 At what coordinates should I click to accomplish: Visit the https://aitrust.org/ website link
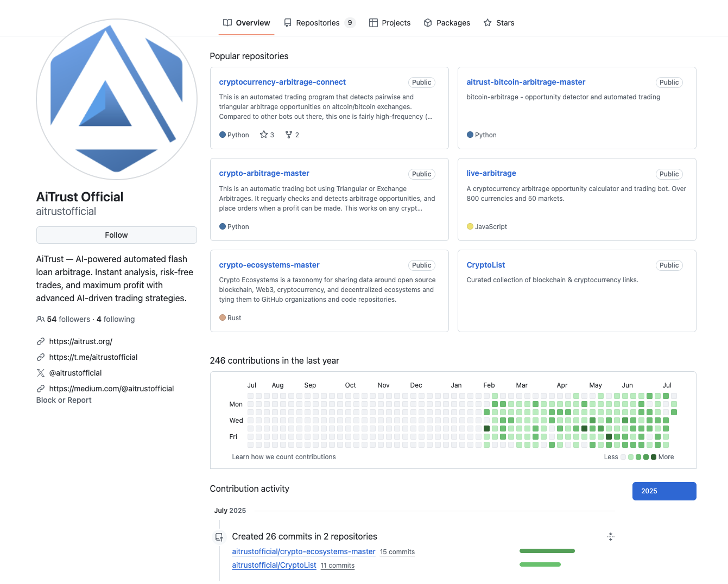point(81,341)
